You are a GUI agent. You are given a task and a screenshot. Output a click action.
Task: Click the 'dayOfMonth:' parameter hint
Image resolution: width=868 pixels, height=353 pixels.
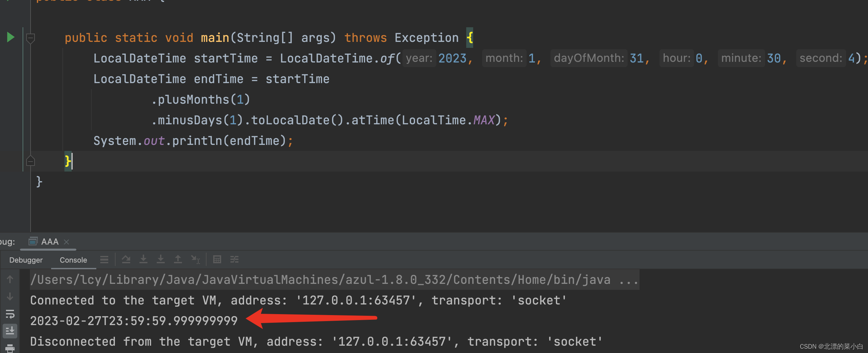589,58
